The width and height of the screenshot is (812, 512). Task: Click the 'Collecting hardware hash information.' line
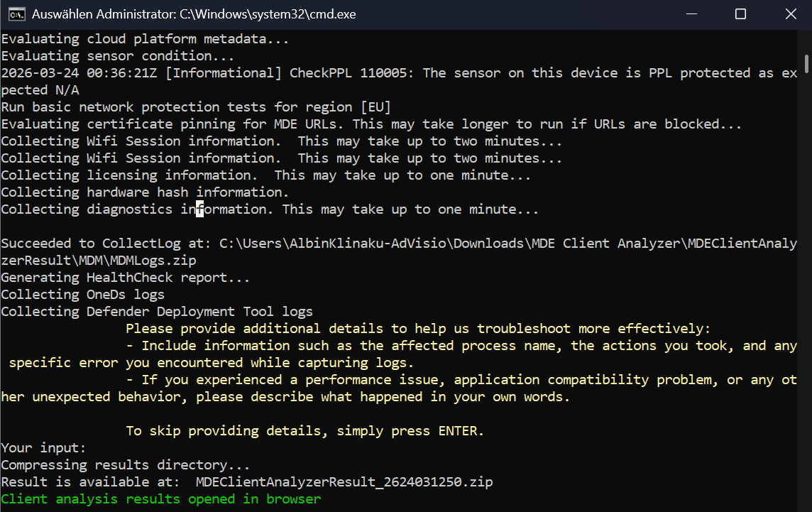145,192
